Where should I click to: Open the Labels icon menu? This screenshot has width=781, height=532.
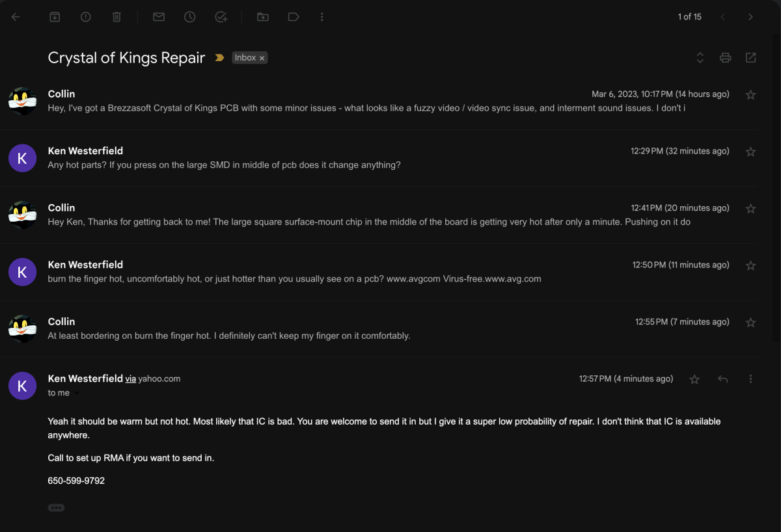[294, 17]
